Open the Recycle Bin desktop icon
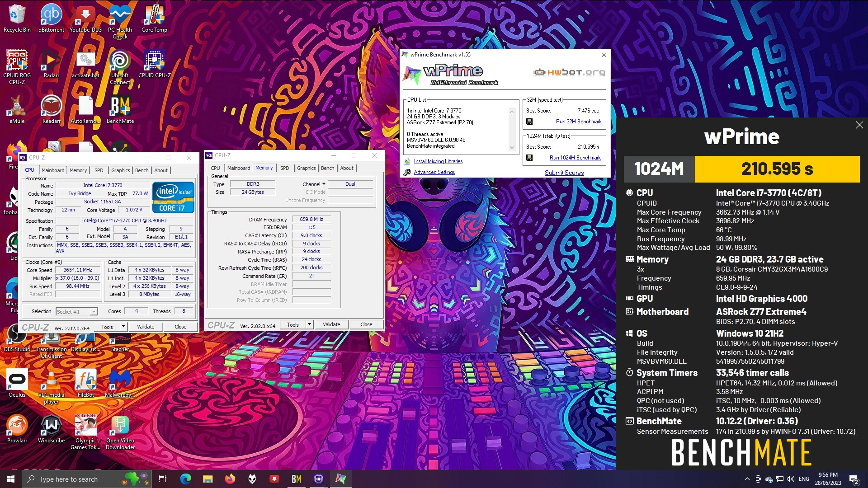Screen dimensions: 868x488 pos(17,18)
